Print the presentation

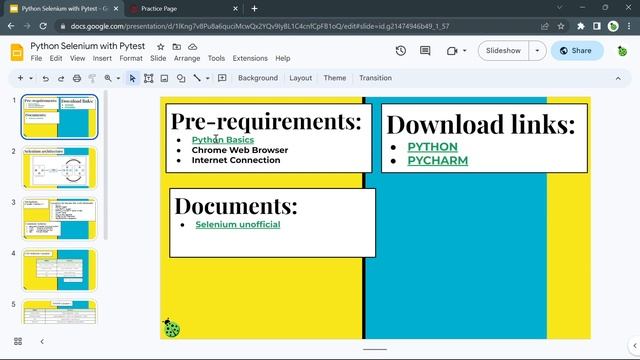pos(77,78)
